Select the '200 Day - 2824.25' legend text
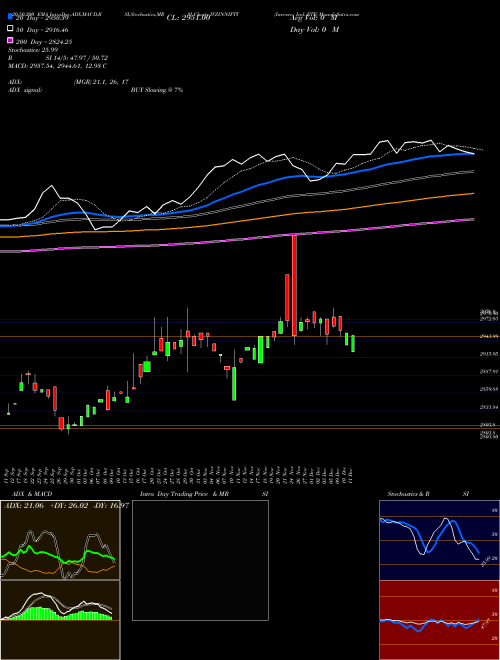 pyautogui.click(x=44, y=42)
